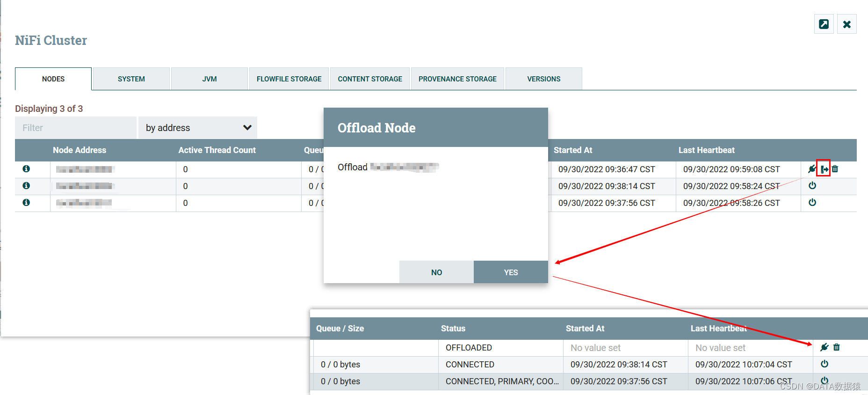Confirm YES in the Offload Node dialog

511,272
